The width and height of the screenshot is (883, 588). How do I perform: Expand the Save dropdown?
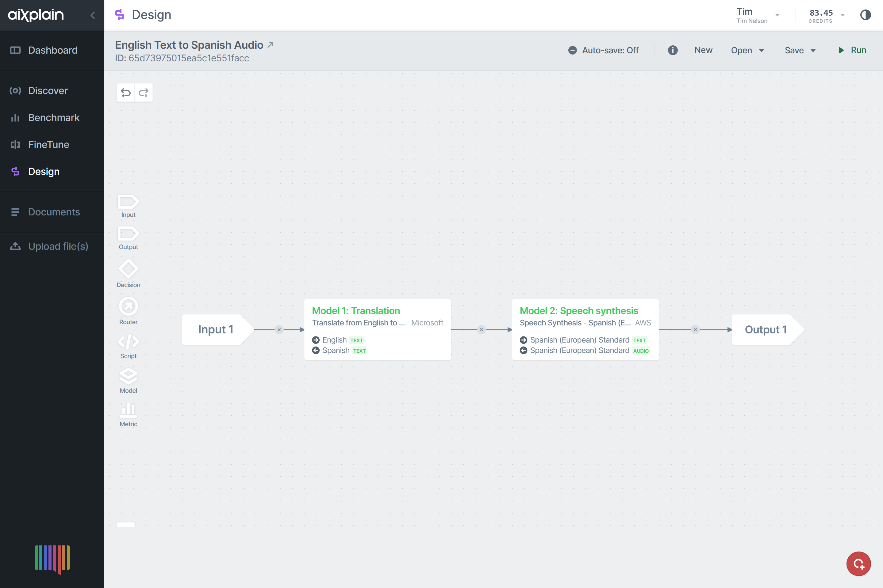point(800,50)
